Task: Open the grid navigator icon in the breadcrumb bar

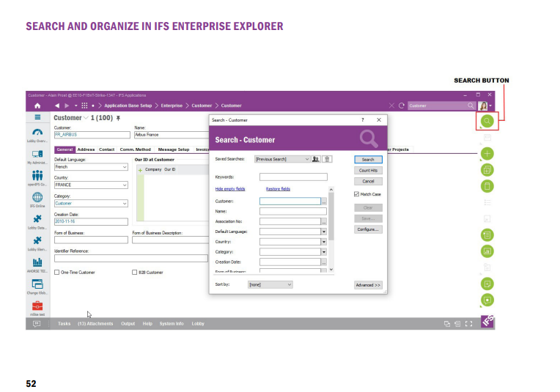Action: pos(84,106)
